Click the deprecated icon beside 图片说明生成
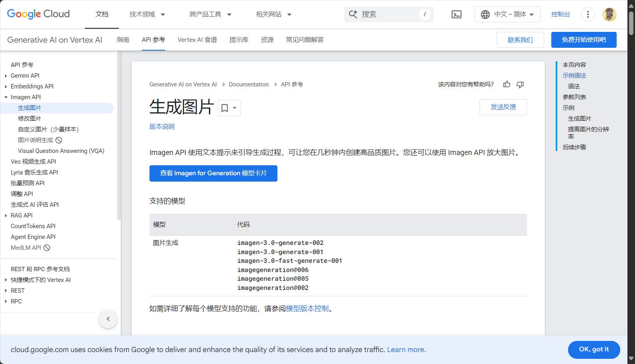 59,140
